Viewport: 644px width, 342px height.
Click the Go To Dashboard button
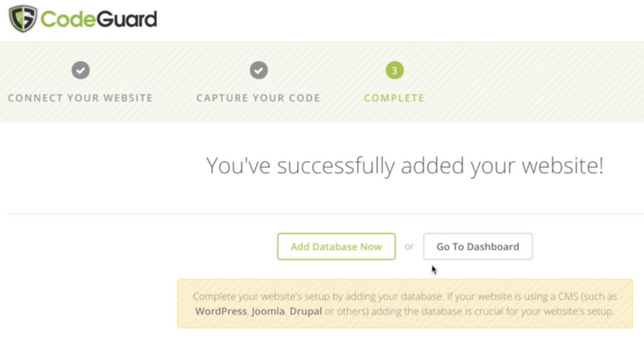(x=478, y=247)
